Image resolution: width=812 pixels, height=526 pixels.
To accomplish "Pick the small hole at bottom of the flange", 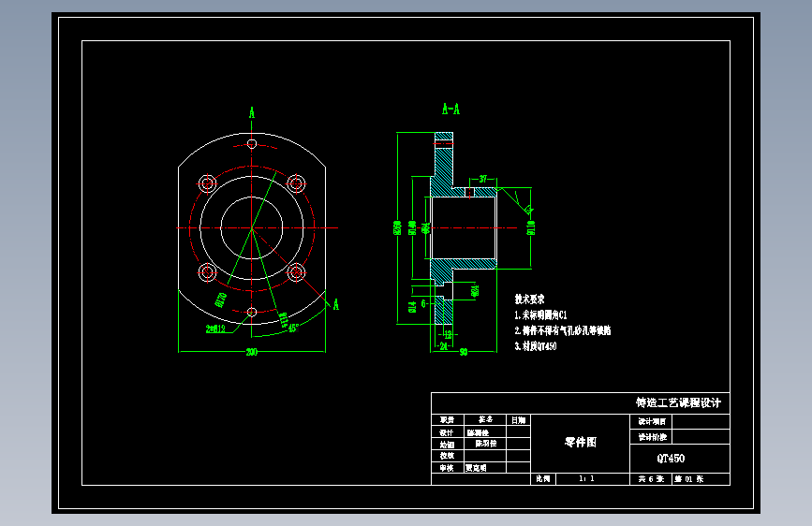I will coord(252,312).
